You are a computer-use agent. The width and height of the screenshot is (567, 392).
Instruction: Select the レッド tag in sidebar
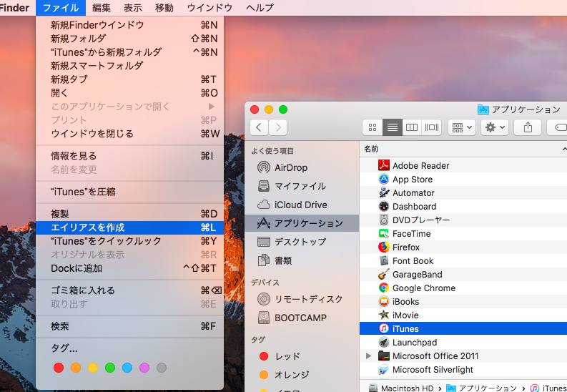point(302,356)
